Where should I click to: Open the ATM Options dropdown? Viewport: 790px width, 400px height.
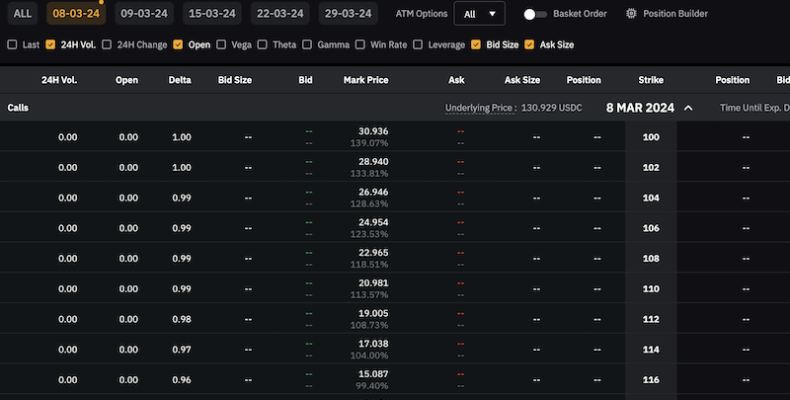point(479,14)
